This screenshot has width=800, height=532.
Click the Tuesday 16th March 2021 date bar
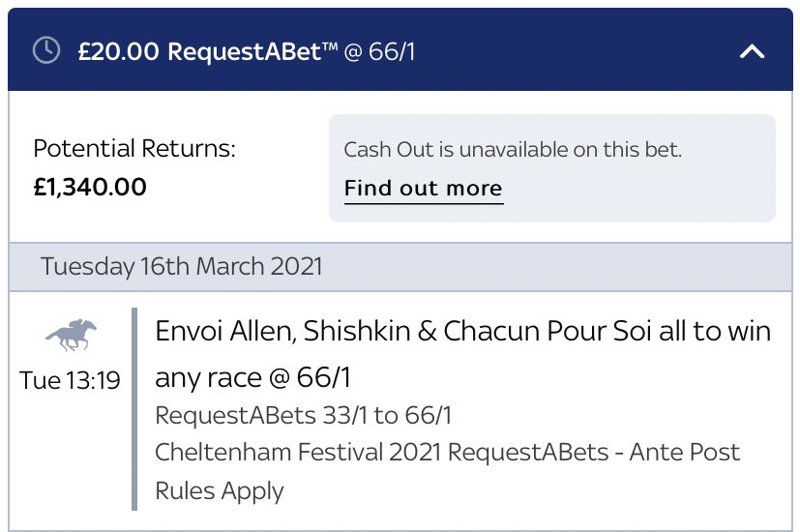181,266
